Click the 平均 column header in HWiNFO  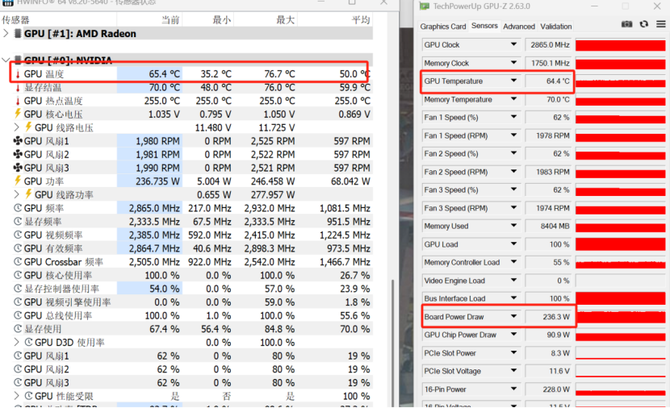tap(361, 20)
